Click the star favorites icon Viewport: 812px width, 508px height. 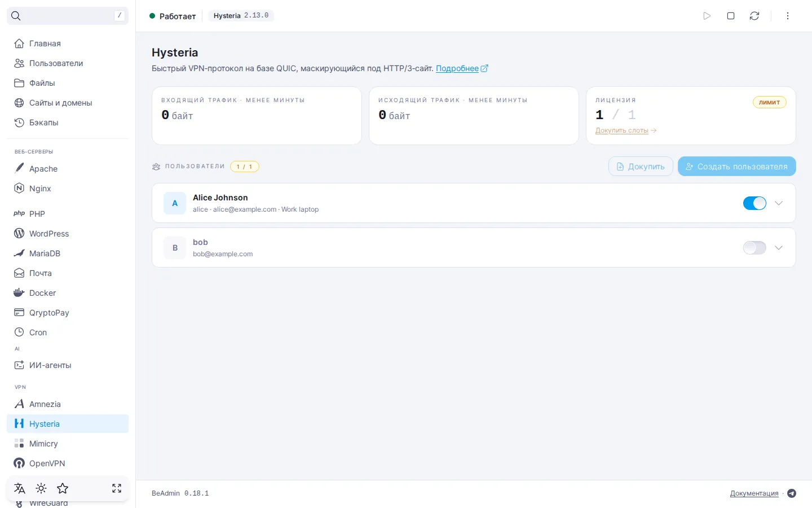63,488
